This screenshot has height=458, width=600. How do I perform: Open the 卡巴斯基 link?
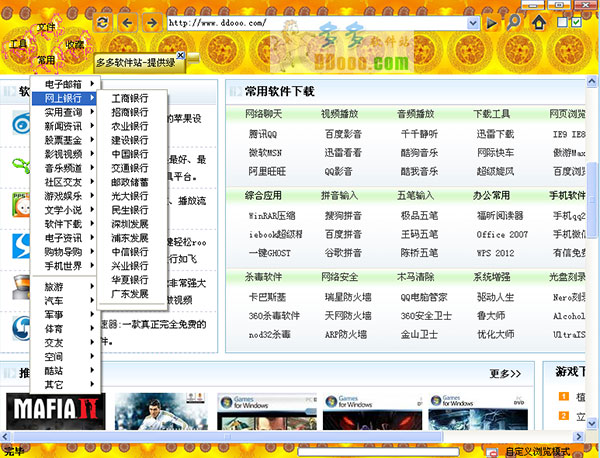(267, 297)
